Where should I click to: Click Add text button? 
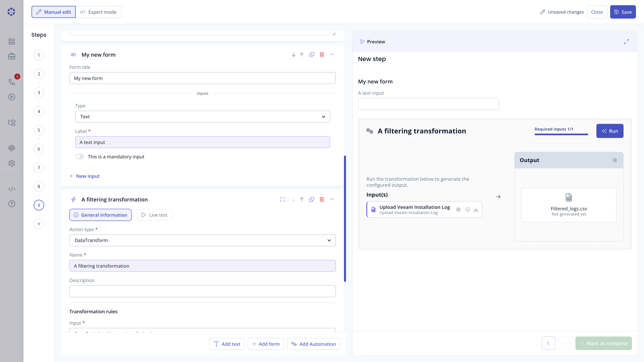point(227,344)
